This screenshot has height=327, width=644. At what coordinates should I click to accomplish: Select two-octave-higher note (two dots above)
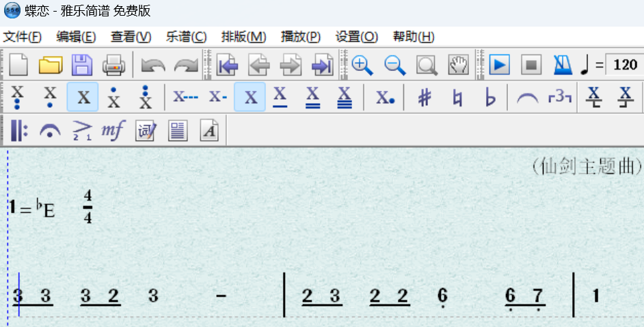click(146, 97)
